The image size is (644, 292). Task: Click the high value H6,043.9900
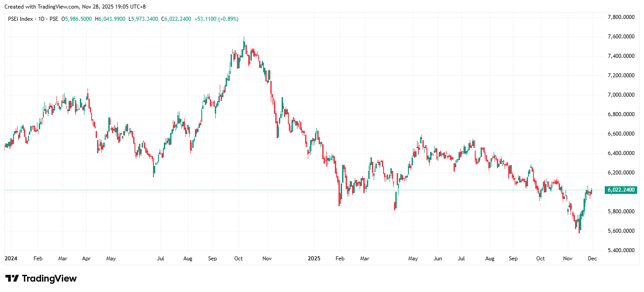click(110, 19)
